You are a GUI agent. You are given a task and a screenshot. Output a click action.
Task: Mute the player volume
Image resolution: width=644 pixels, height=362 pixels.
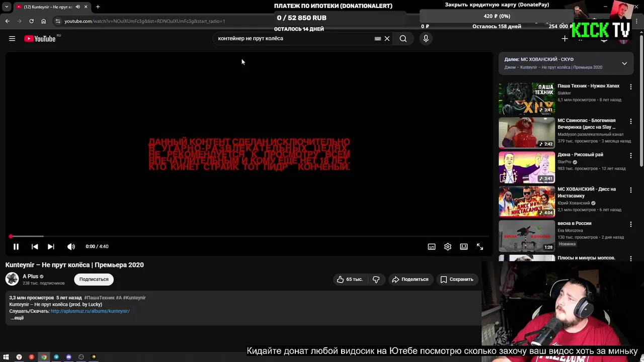pyautogui.click(x=71, y=246)
